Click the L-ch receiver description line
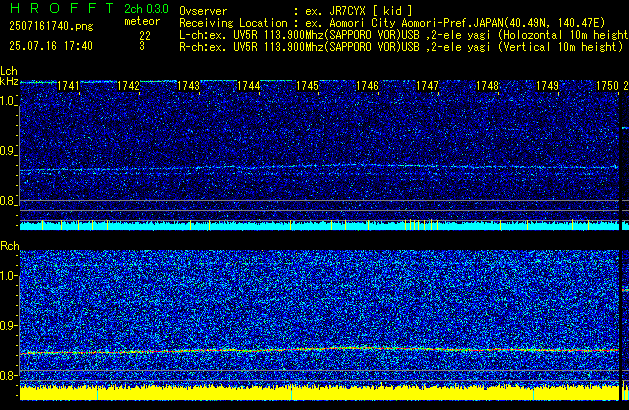The width and height of the screenshot is (629, 410). tap(404, 35)
